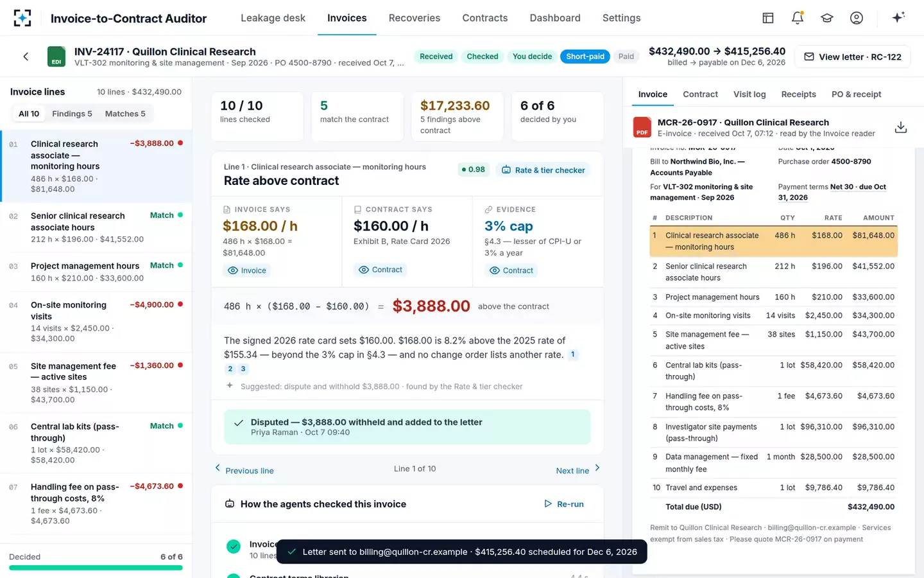
Task: Click the red PDF document icon
Action: (x=642, y=127)
